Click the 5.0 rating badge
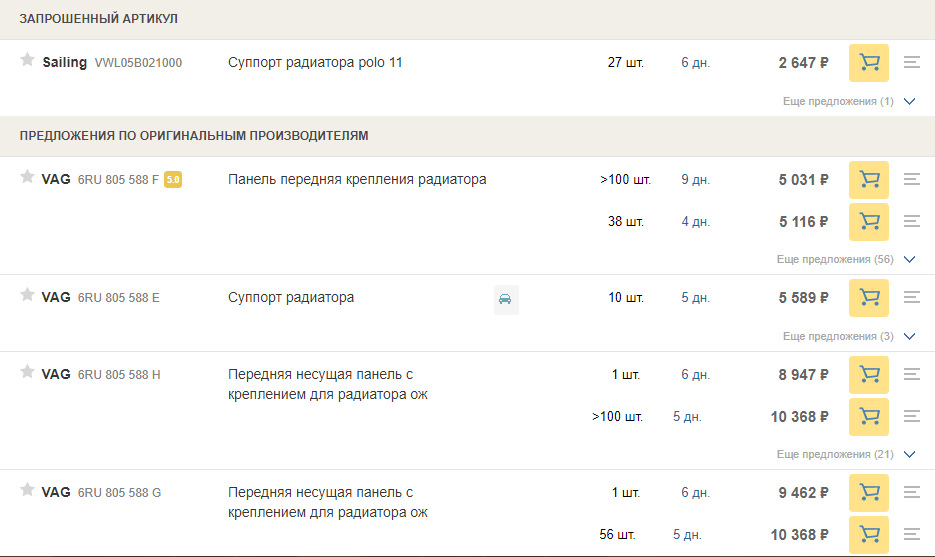 tap(173, 180)
